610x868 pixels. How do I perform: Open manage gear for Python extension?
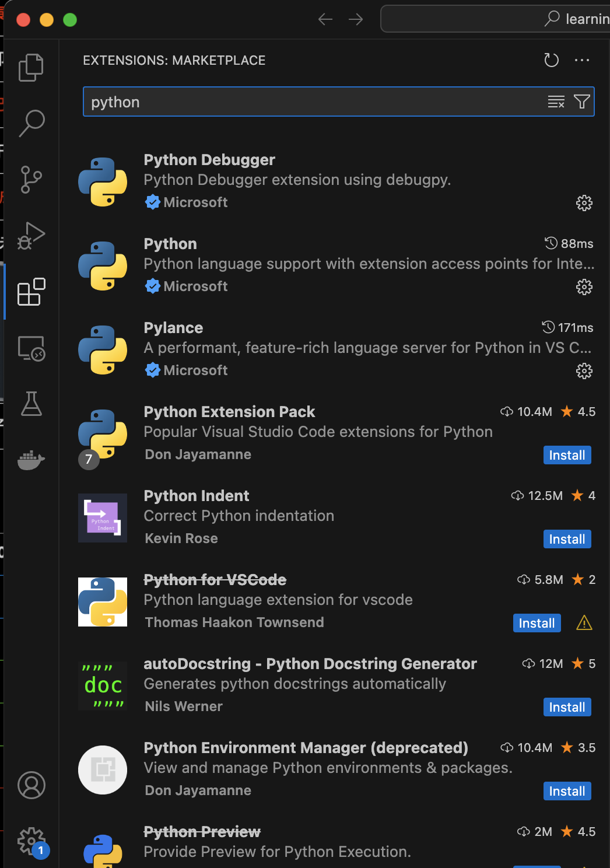[584, 287]
